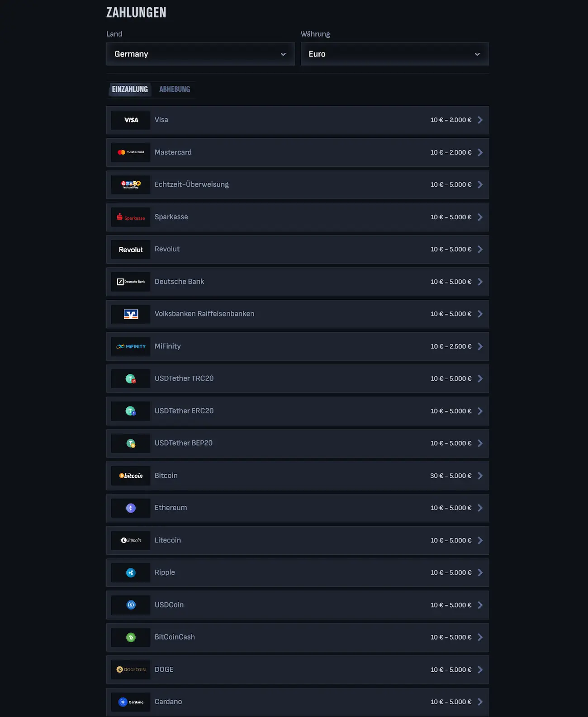Click the MiFinity logo icon
Viewport: 588px width, 717px height.
(x=131, y=346)
